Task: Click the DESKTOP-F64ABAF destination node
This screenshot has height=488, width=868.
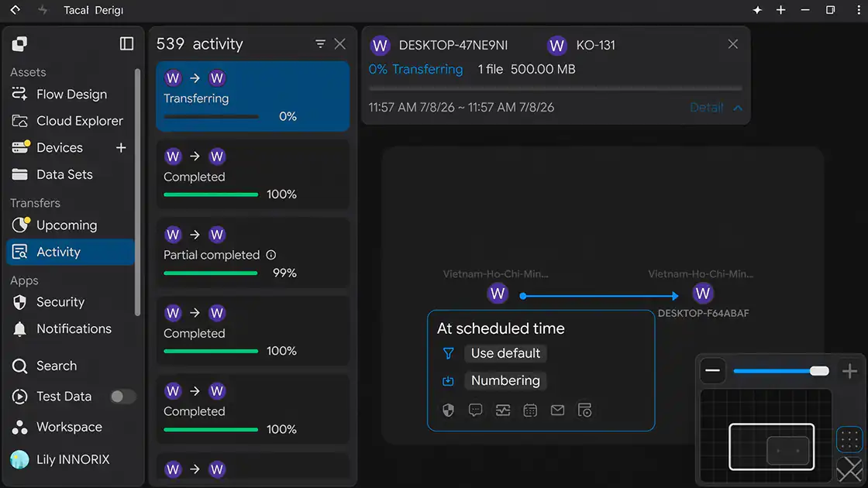Action: (702, 294)
